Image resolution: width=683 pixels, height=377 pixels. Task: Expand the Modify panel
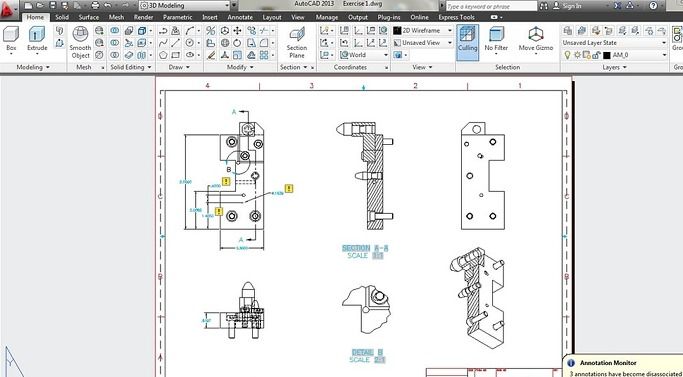tap(240, 67)
